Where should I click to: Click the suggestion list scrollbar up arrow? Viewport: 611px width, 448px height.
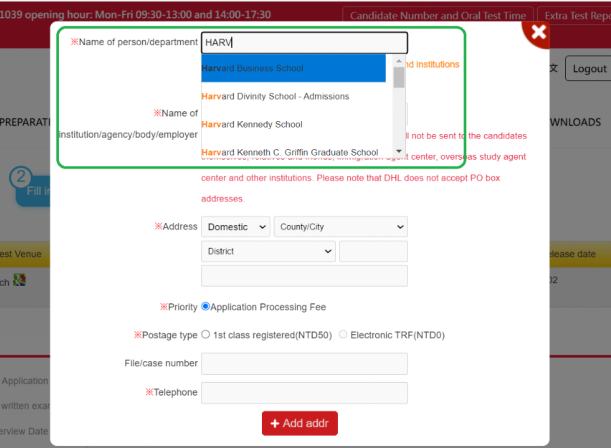pos(399,60)
